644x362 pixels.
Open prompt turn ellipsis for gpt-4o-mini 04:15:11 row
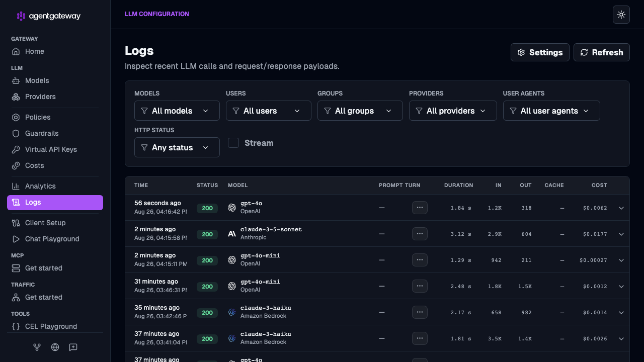tap(420, 260)
